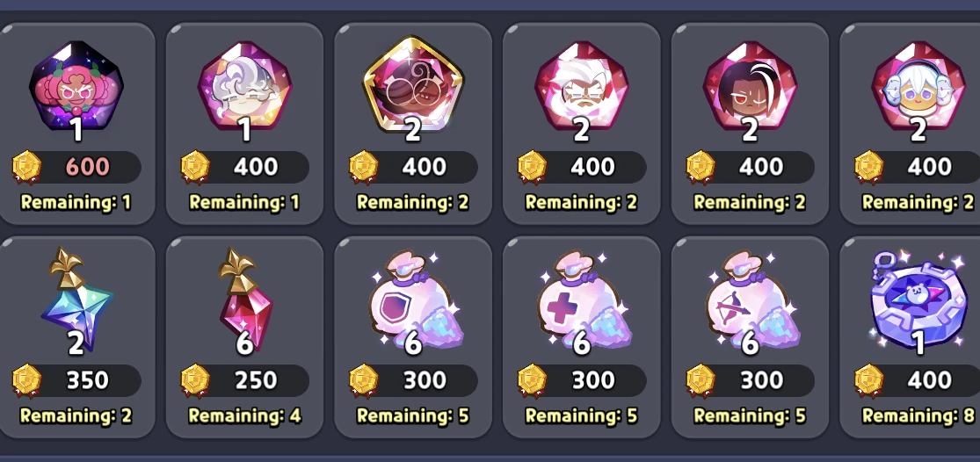Click the Remaining: 4 label

pos(244,415)
